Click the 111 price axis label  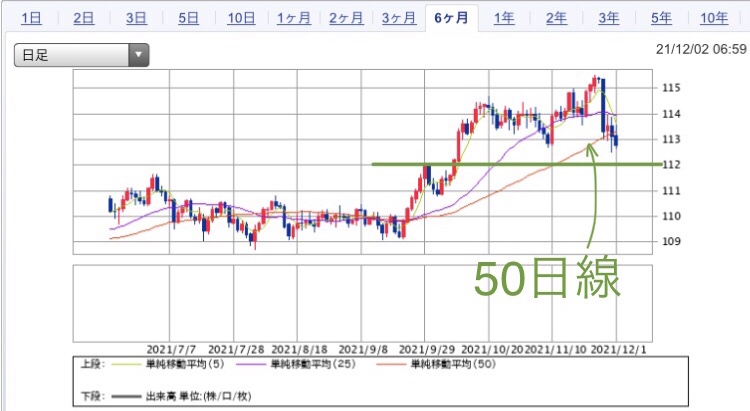(671, 190)
